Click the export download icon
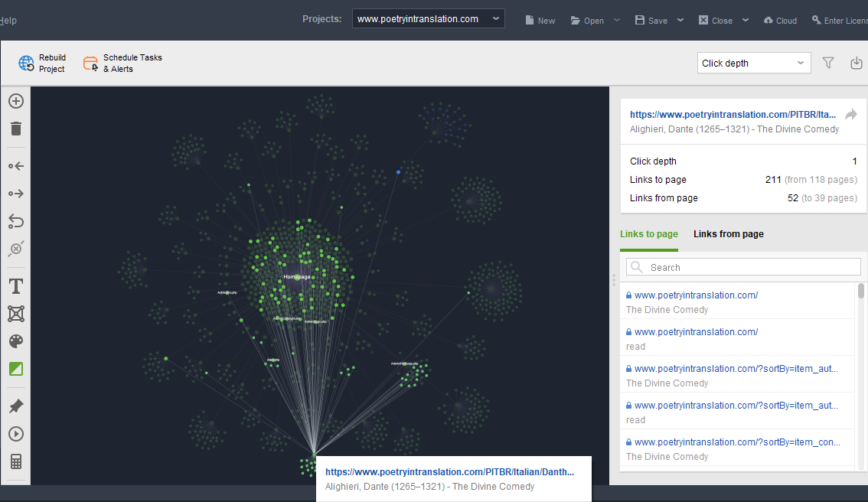 (x=857, y=63)
